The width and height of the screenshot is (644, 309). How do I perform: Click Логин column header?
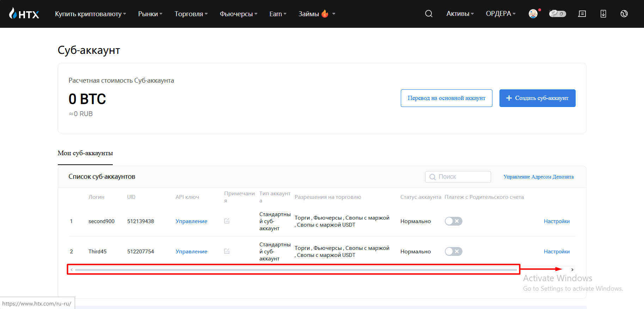(96, 197)
